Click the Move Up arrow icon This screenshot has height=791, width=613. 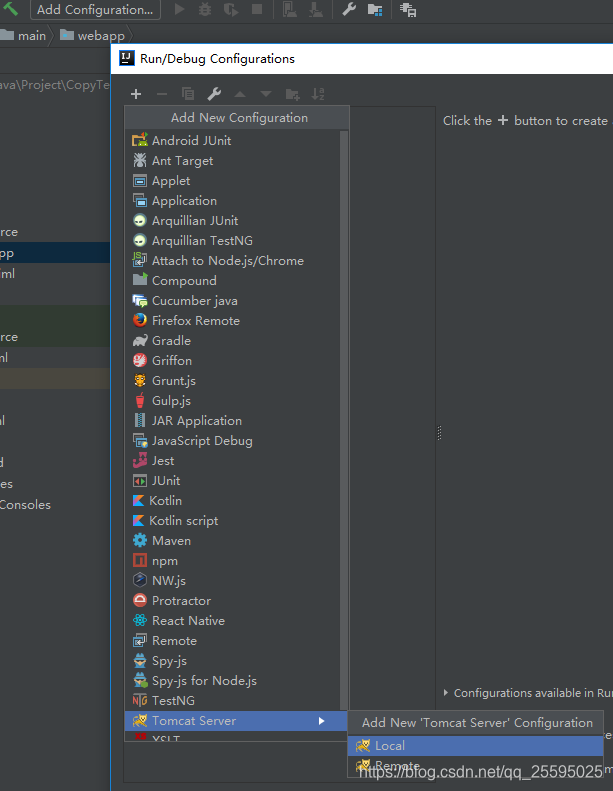pyautogui.click(x=240, y=94)
